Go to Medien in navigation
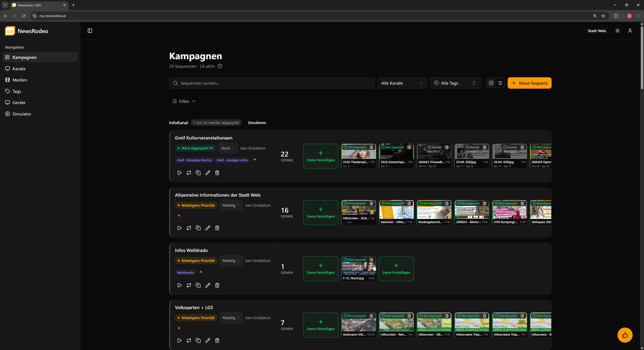Screen dimensions: 644x350 click(x=20, y=80)
